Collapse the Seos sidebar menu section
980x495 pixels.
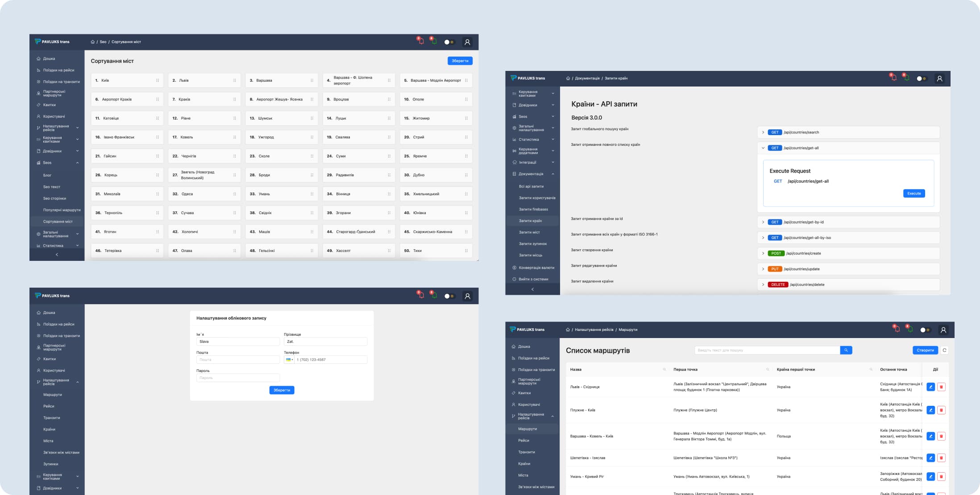pyautogui.click(x=77, y=163)
